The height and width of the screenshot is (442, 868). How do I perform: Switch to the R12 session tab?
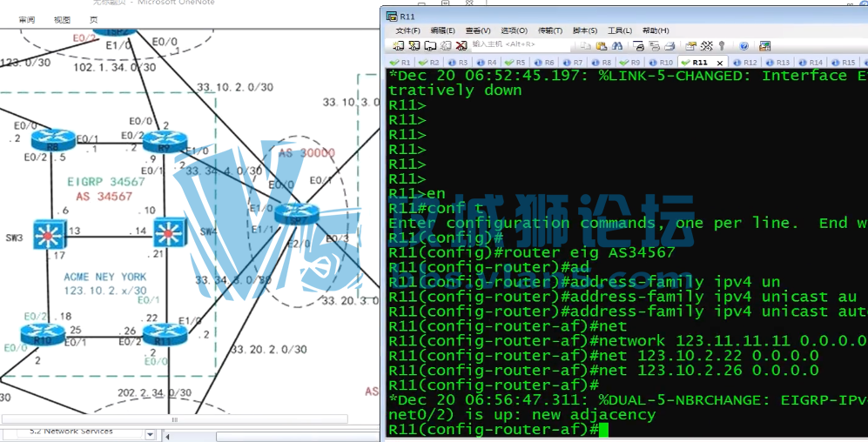coord(745,63)
